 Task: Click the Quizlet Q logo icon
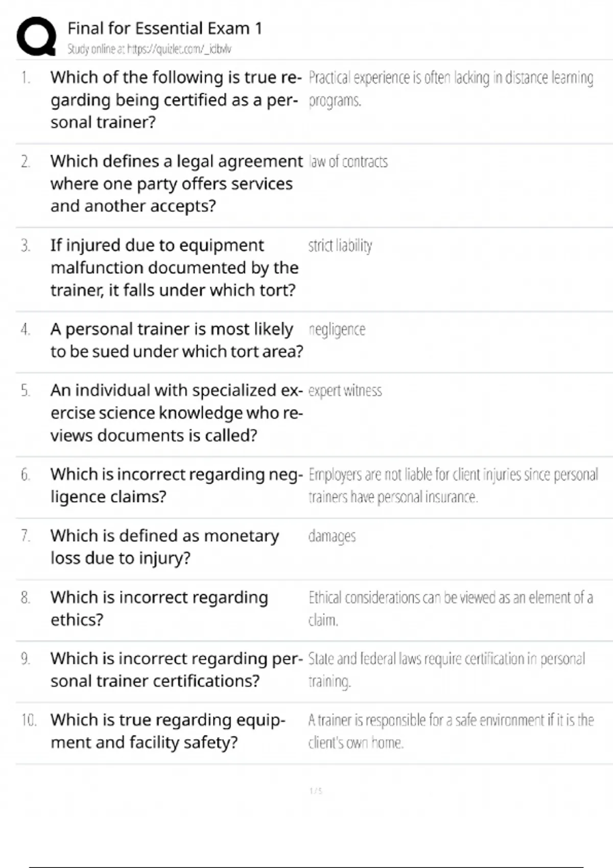tap(36, 36)
